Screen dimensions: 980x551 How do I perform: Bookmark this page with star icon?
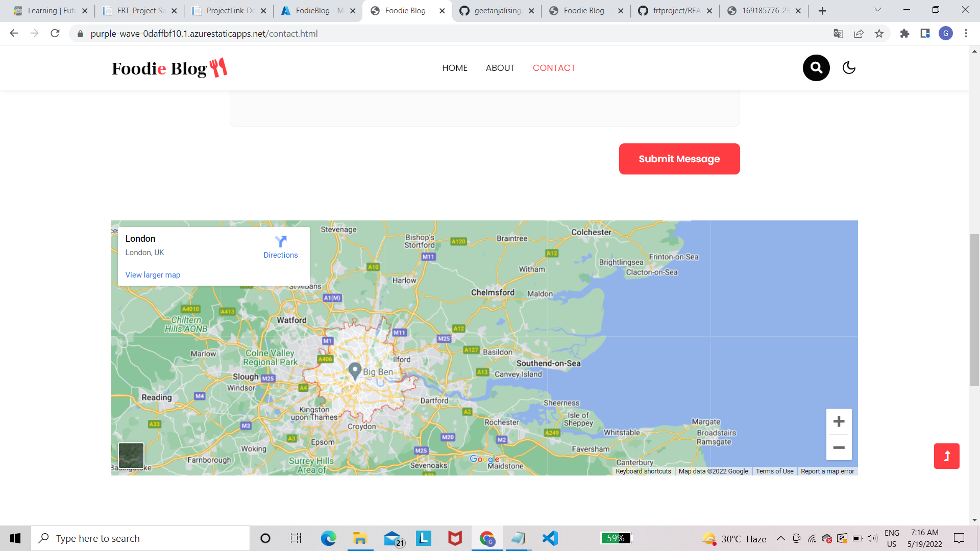coord(879,34)
